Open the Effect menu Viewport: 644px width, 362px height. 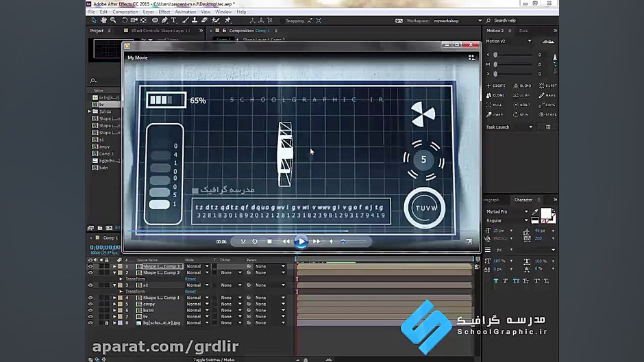click(164, 12)
